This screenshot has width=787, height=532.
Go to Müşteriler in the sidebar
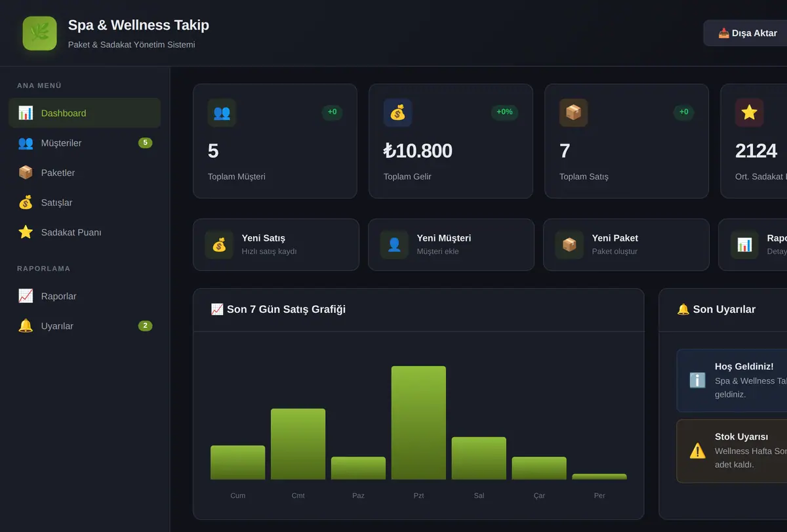click(85, 143)
